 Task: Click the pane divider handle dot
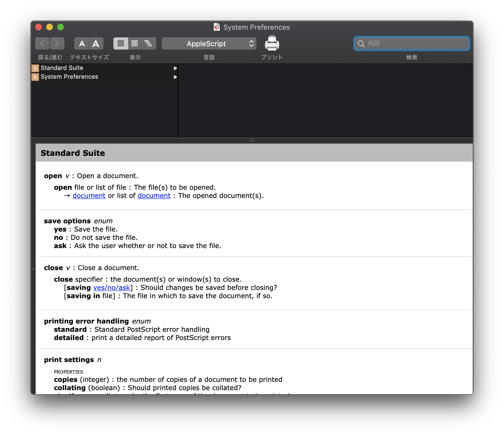251,140
